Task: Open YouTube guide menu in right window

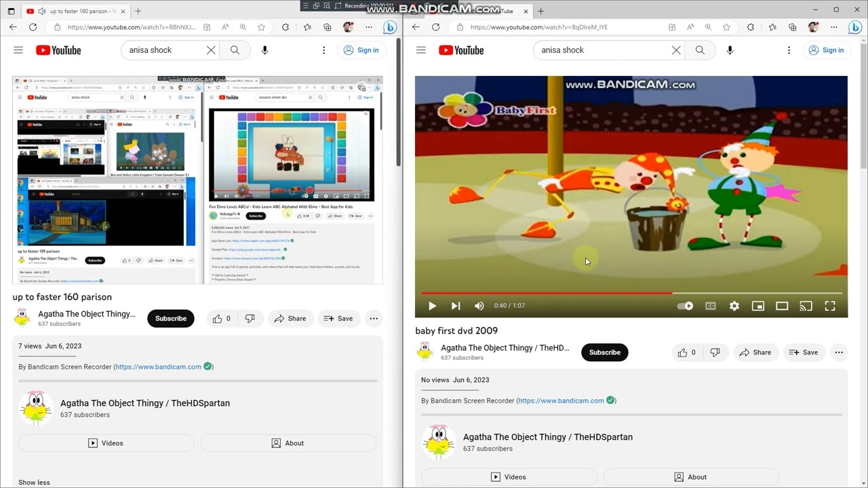Action: [x=421, y=50]
